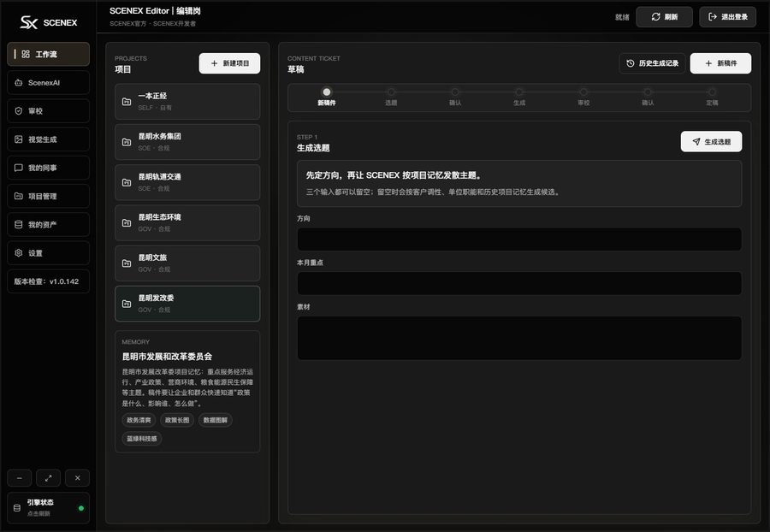Click the 数据图解 memory tag
The height and width of the screenshot is (532, 770).
pos(216,420)
